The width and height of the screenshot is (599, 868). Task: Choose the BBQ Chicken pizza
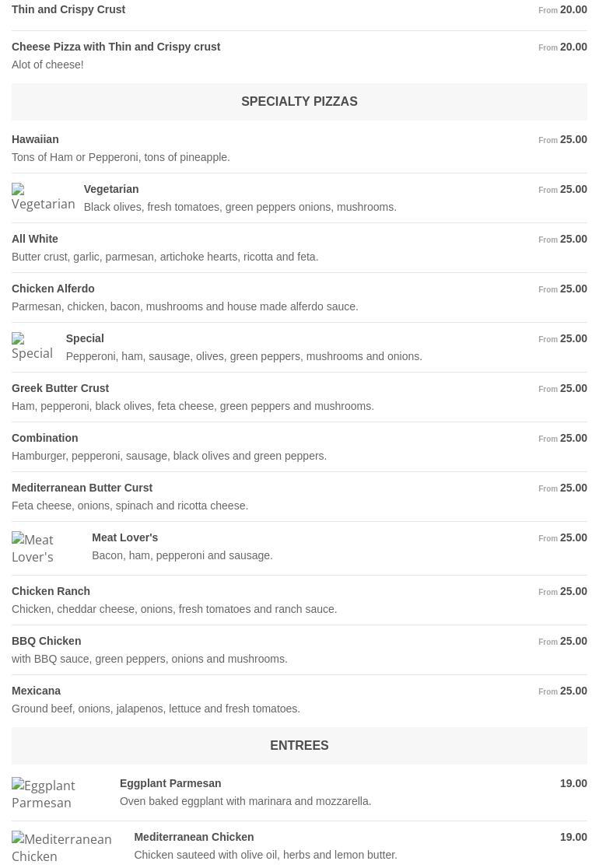click(x=46, y=641)
